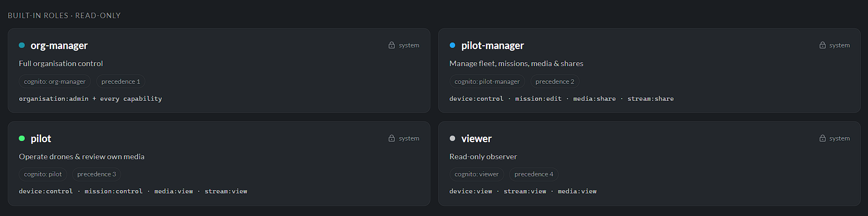This screenshot has width=868, height=216.
Task: Click the 'precedence 1' chip
Action: pos(121,82)
